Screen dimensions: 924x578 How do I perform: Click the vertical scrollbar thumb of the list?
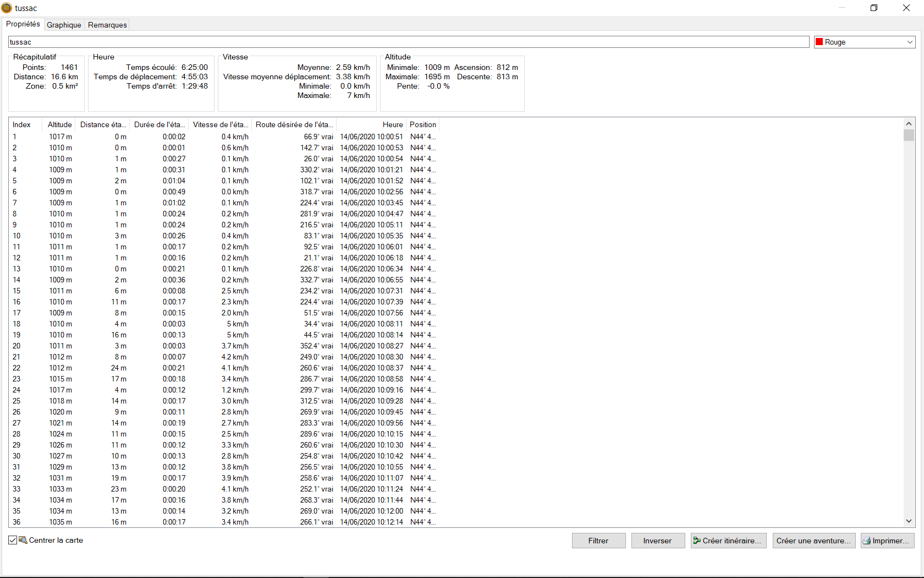tap(909, 135)
